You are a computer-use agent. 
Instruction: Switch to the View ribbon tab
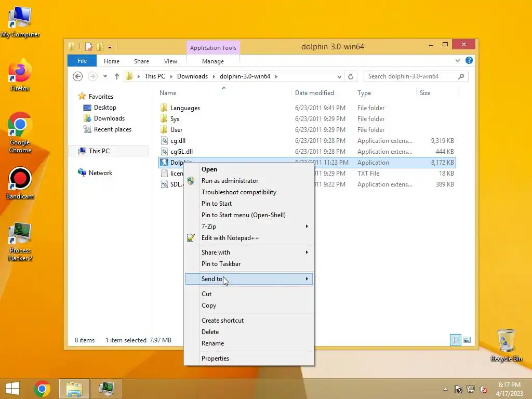click(170, 61)
